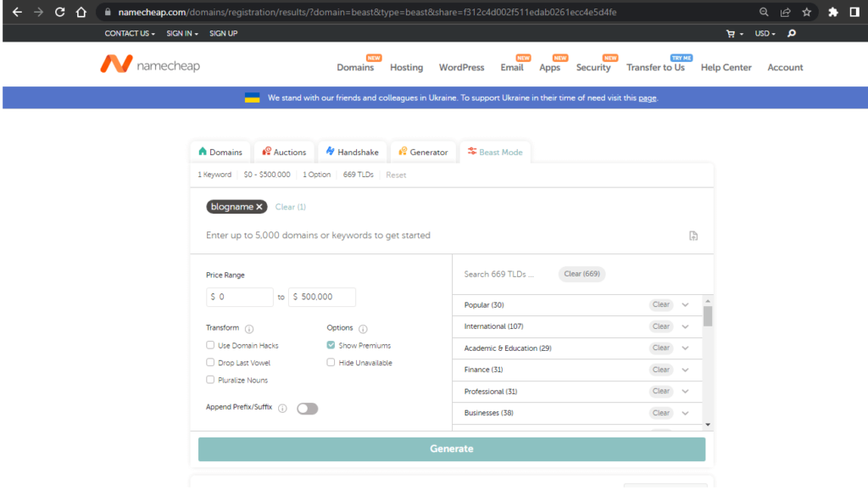The height and width of the screenshot is (490, 868).
Task: Expand Academic & Education (29) group
Action: click(x=685, y=348)
